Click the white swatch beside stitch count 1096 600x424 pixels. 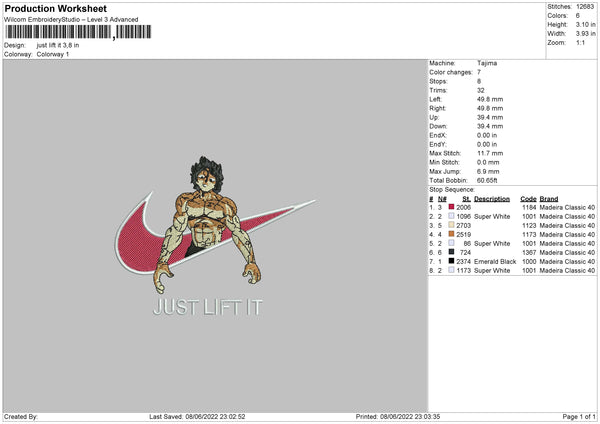tap(452, 216)
